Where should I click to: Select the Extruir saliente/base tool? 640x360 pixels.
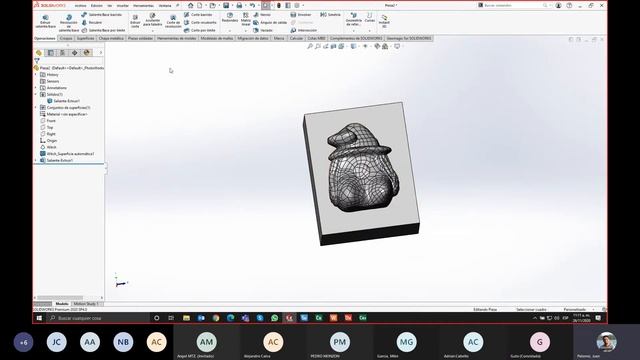point(45,22)
